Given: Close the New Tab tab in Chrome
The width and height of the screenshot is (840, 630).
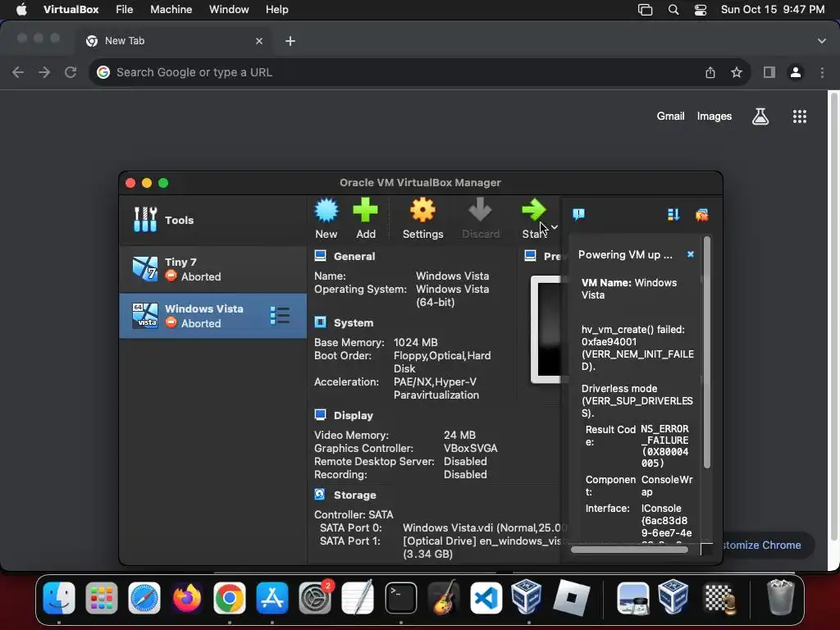Looking at the screenshot, I should (259, 41).
